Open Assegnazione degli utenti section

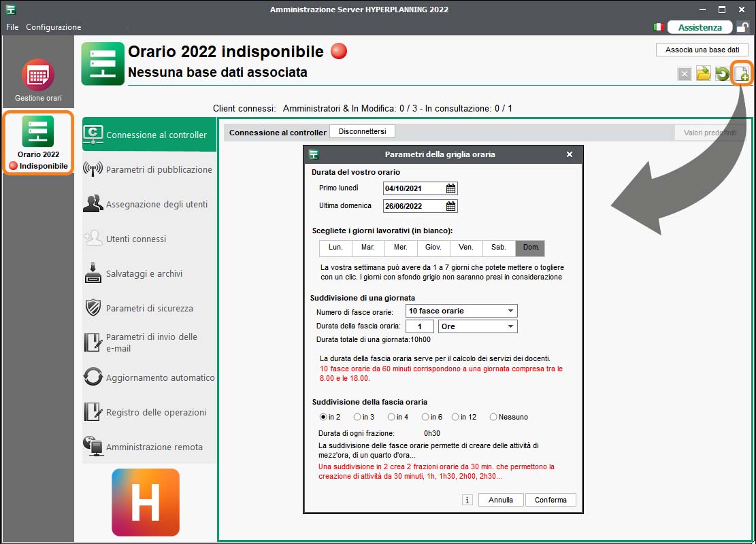[149, 204]
